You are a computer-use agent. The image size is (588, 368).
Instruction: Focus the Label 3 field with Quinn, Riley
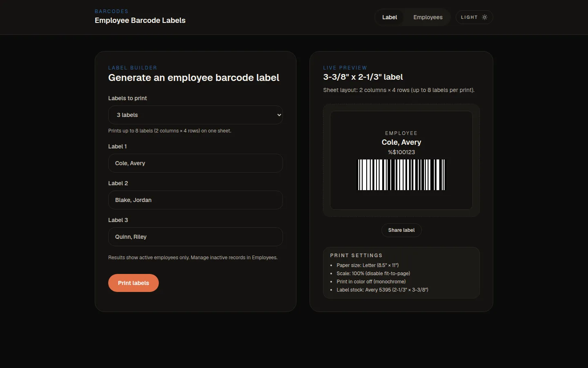tap(195, 237)
